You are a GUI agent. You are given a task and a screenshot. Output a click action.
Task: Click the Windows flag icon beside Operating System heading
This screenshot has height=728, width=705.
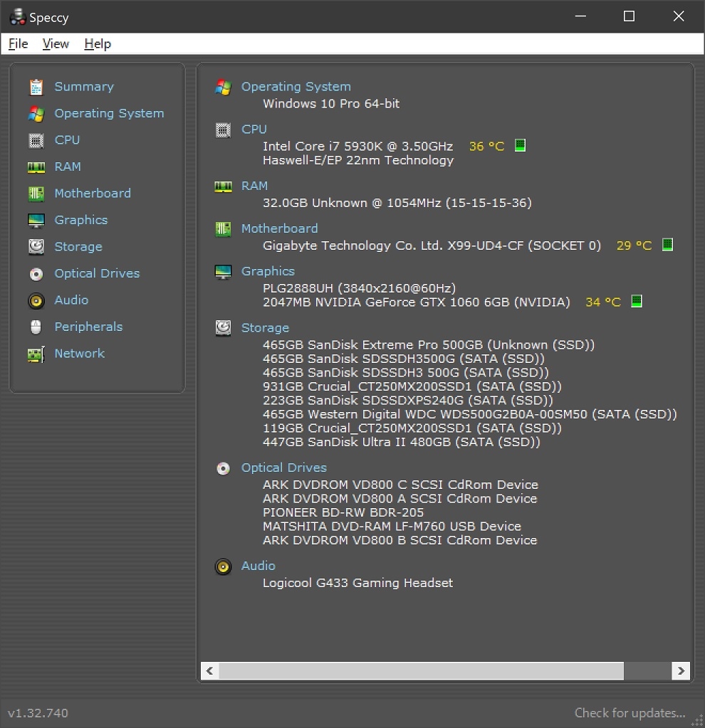pyautogui.click(x=223, y=88)
